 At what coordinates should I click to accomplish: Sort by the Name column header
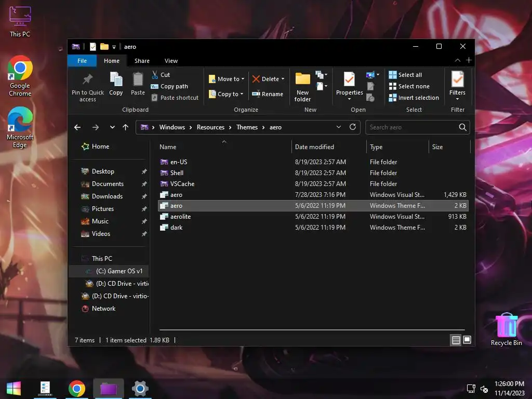coord(223,147)
